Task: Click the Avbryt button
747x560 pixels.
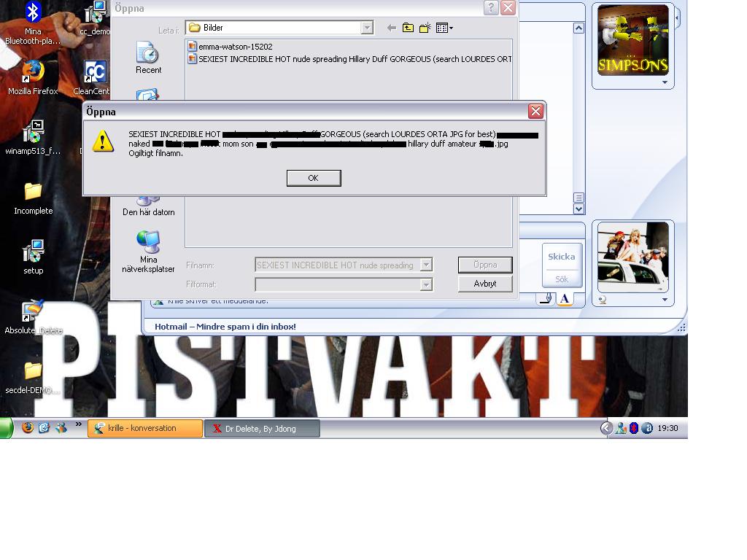Action: pyautogui.click(x=485, y=284)
